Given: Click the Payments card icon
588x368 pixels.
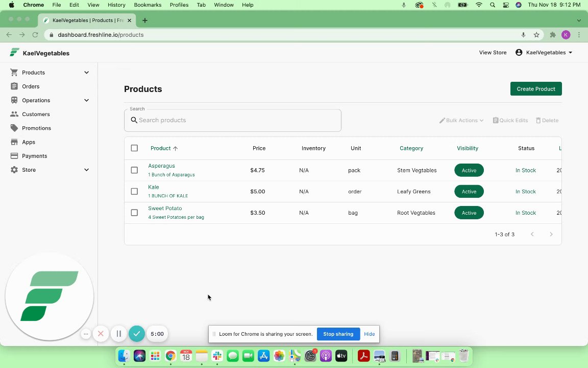Looking at the screenshot, I should 14,156.
